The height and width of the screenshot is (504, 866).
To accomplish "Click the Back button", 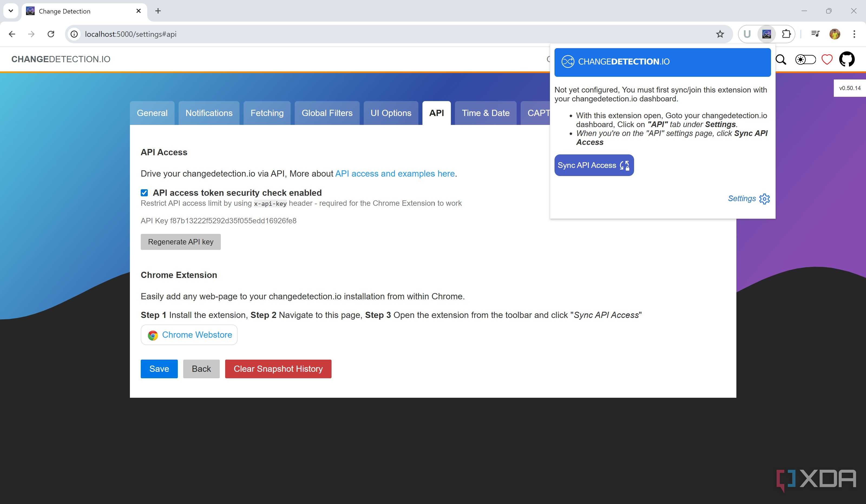I will (x=201, y=369).
